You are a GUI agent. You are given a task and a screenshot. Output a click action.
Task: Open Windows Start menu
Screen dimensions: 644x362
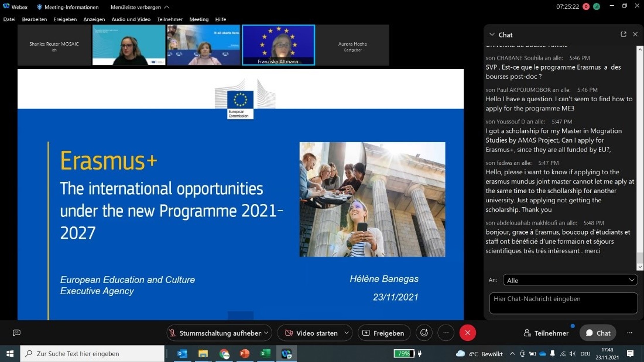tap(10, 354)
